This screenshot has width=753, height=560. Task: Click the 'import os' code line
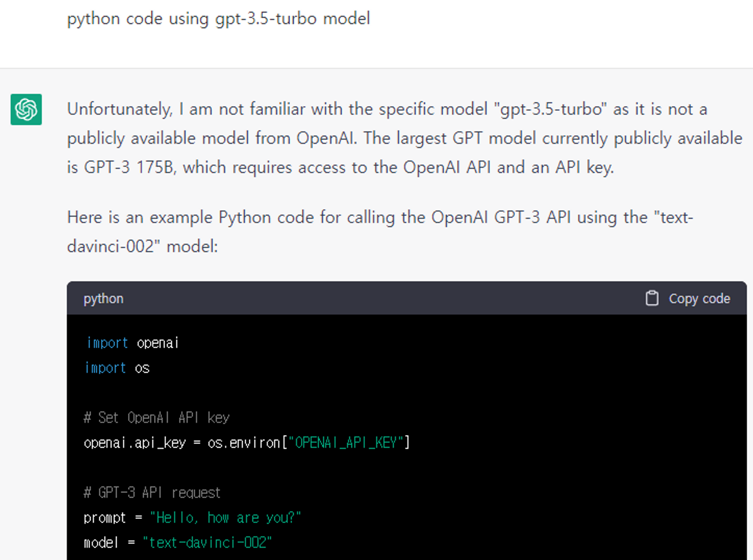[x=117, y=368]
